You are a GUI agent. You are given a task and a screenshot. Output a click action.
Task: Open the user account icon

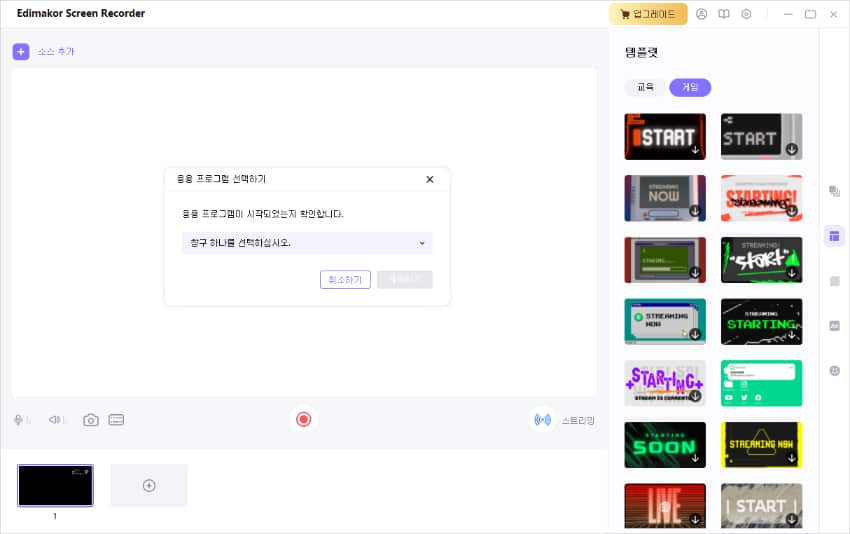[x=701, y=14]
